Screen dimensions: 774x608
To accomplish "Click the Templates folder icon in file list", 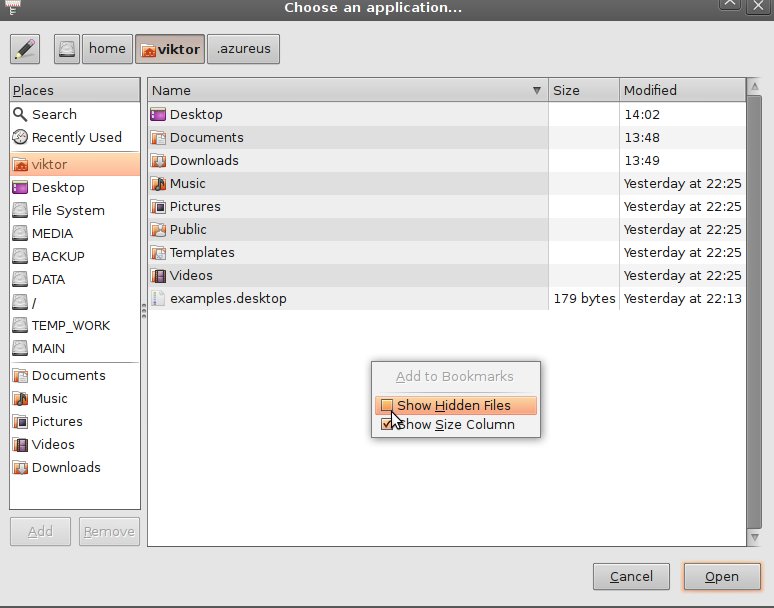I will (x=158, y=253).
